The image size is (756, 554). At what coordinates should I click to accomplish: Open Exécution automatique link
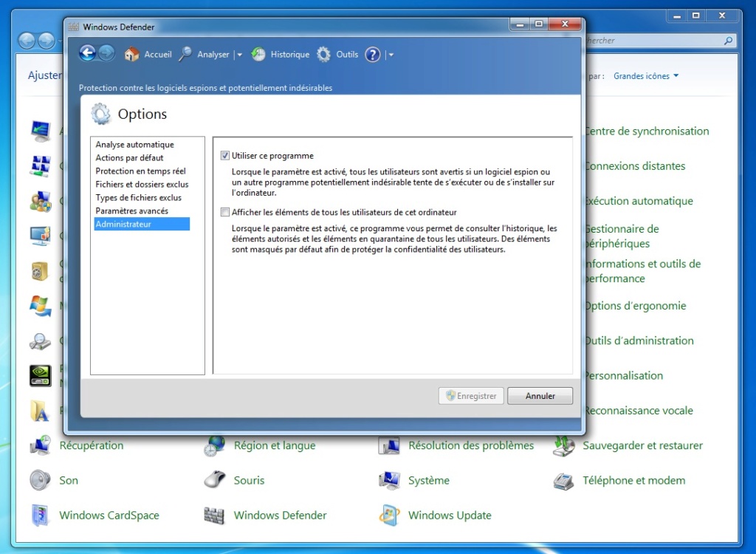coord(639,201)
